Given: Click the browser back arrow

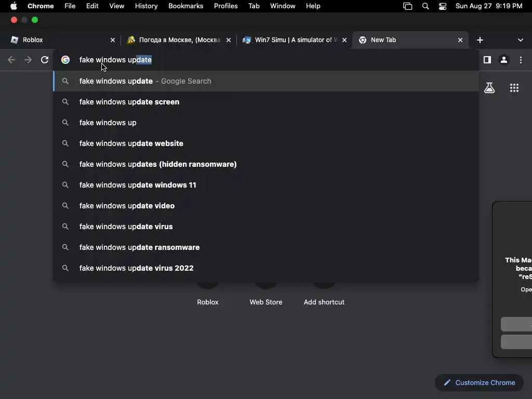Looking at the screenshot, I should (11, 60).
